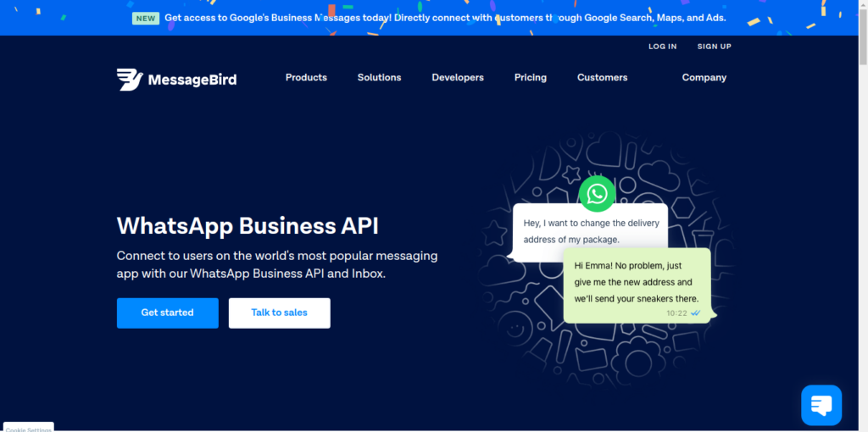Open the Solutions menu

coord(379,77)
